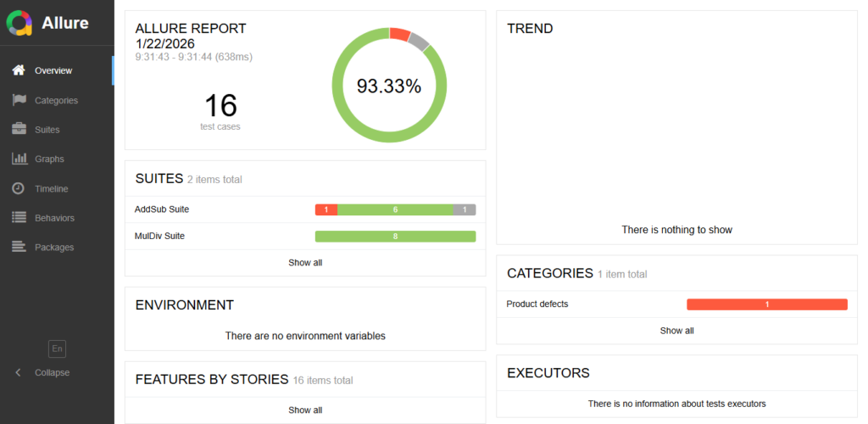Click the ENVIRONMENT widget heading

[184, 305]
